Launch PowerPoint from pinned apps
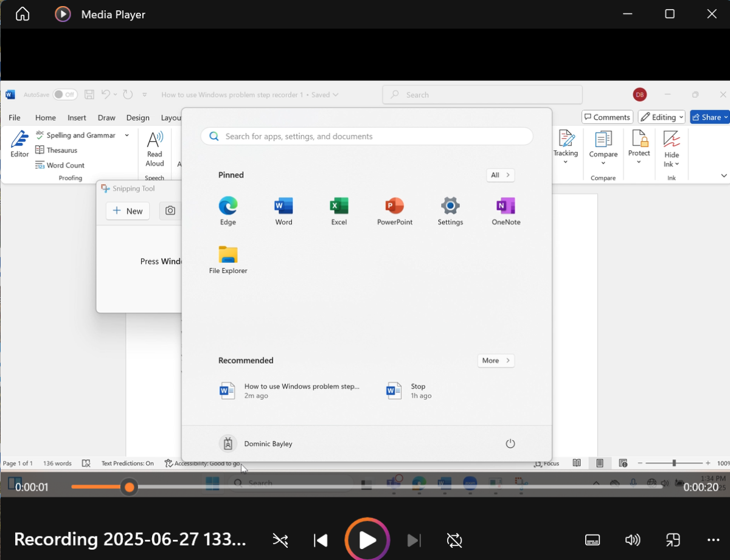The image size is (730, 560). point(395,211)
